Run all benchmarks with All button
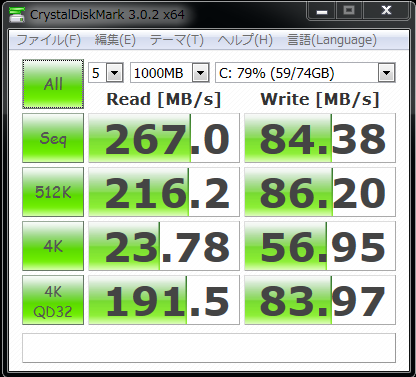This screenshot has width=416, height=377. 53,84
